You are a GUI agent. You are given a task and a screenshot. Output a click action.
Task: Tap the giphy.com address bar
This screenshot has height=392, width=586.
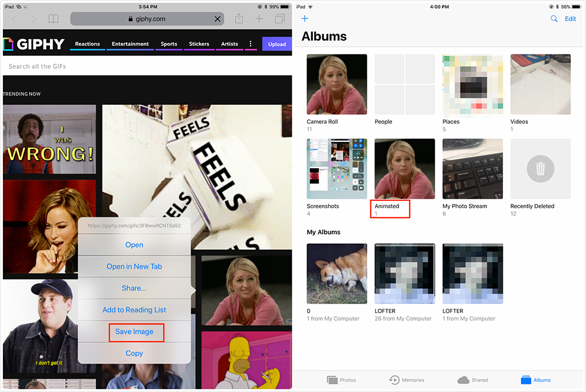pyautogui.click(x=147, y=19)
